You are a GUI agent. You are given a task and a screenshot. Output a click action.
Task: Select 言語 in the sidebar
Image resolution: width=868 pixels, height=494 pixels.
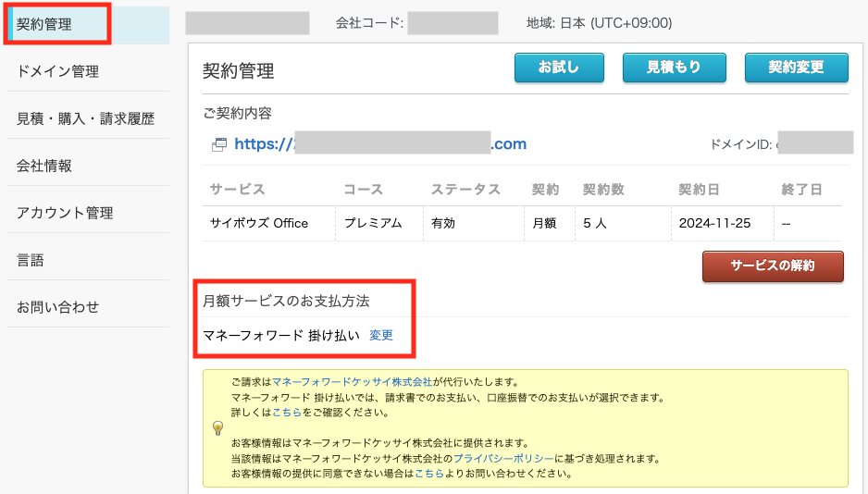(31, 260)
